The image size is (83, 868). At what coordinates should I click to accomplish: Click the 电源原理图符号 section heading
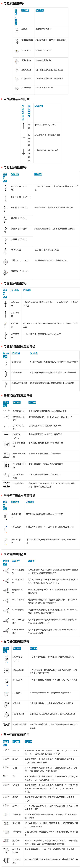(14, 3)
